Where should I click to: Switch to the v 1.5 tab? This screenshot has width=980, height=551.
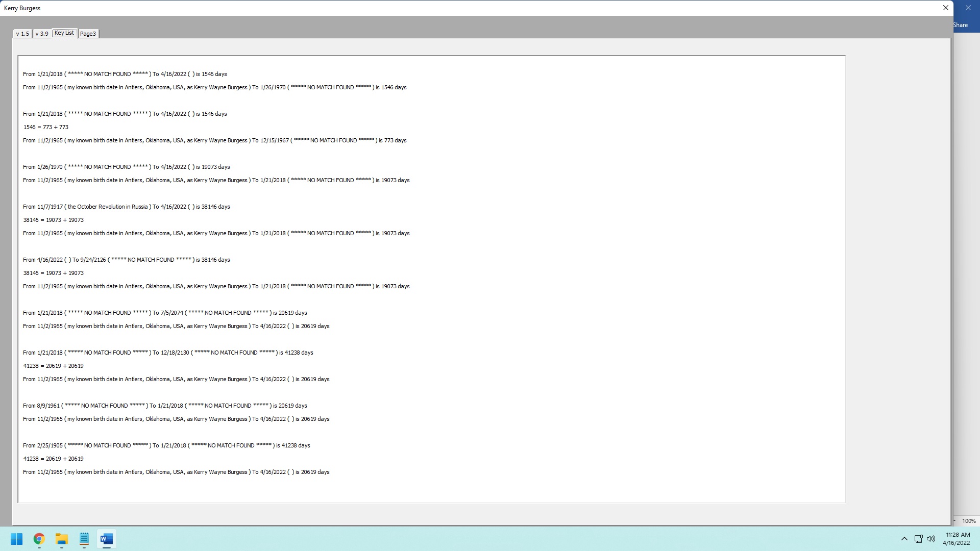[x=22, y=34]
